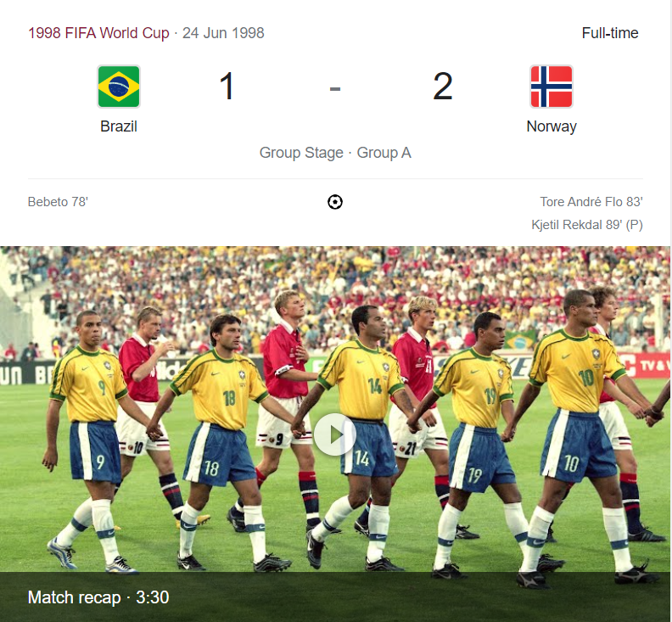
Task: Click the Full-time status label
Action: 610,33
